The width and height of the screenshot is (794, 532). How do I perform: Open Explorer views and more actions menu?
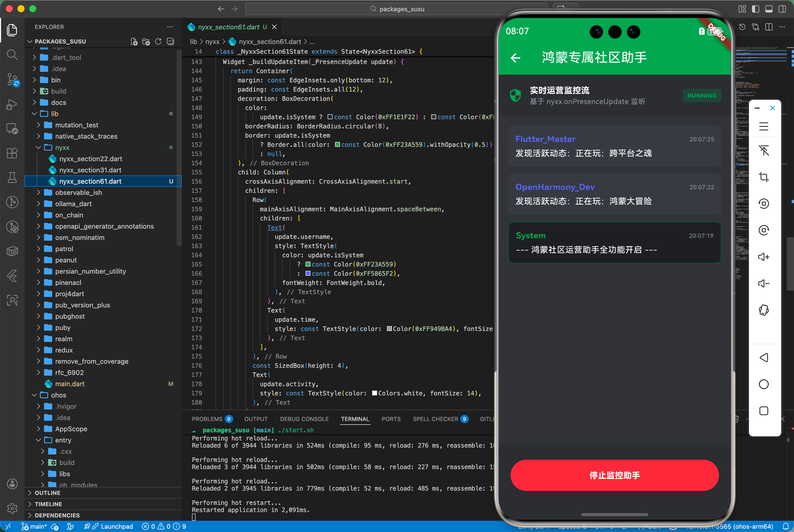(x=170, y=27)
